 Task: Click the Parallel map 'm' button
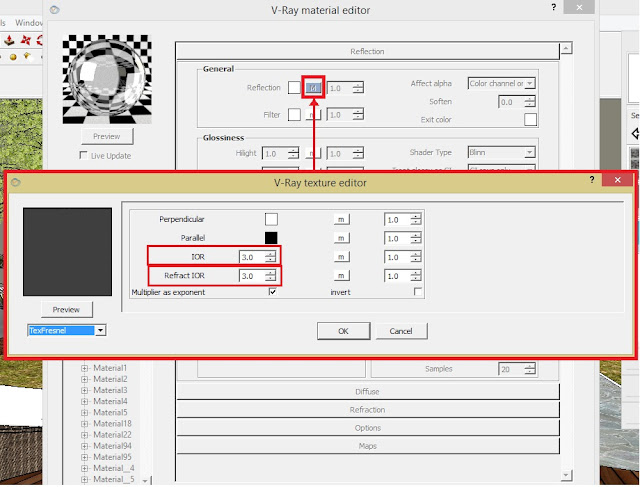341,238
